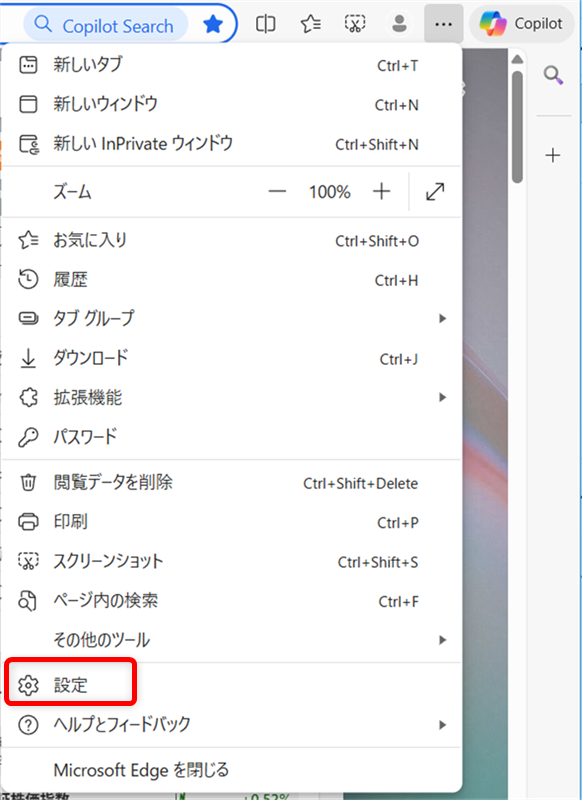Click the question mark help icon

point(28,725)
